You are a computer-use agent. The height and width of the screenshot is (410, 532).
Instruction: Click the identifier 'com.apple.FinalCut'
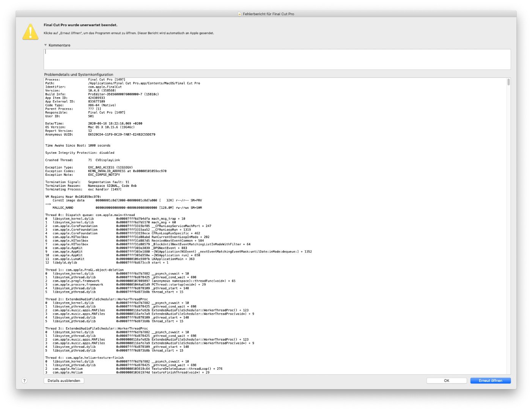[x=105, y=87]
